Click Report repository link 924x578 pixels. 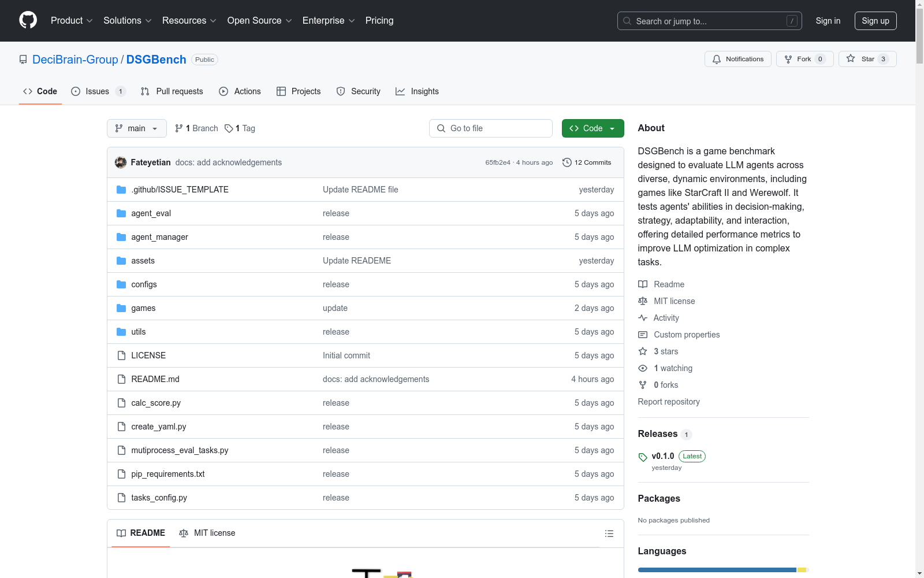click(669, 402)
